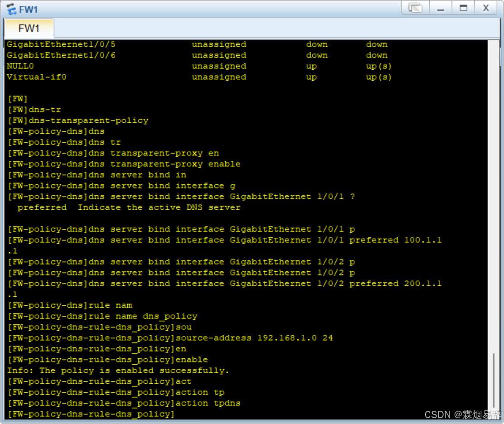
Task: Click the line with 'preferred 200.1.1'
Action: click(x=225, y=283)
